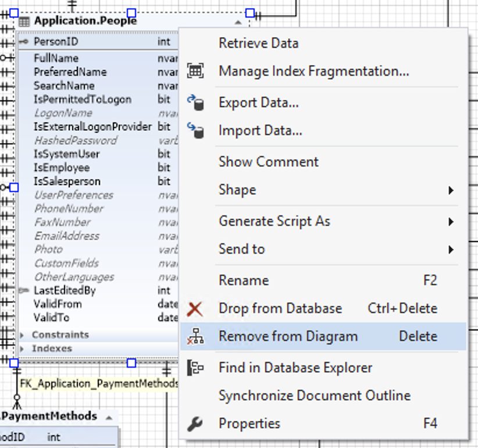This screenshot has width=478, height=448.
Task: Select the CustomFields column
Action: (98, 263)
